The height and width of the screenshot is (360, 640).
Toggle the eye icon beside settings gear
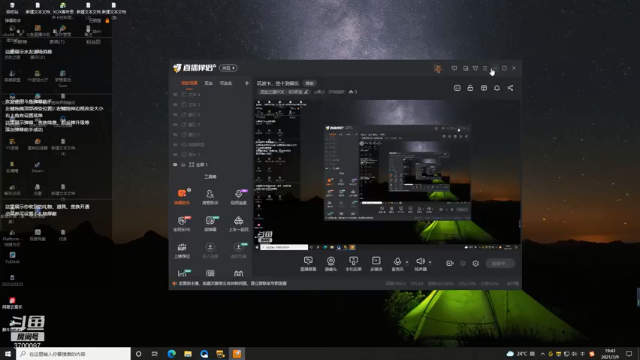click(463, 263)
